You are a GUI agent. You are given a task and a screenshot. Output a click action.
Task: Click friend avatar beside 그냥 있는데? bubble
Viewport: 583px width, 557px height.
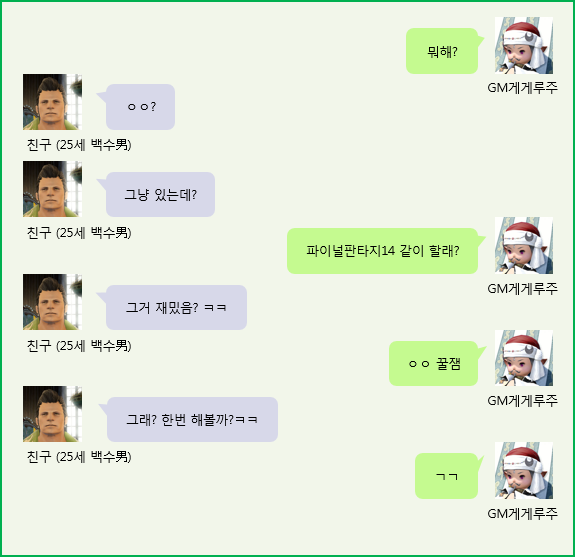(x=52, y=189)
